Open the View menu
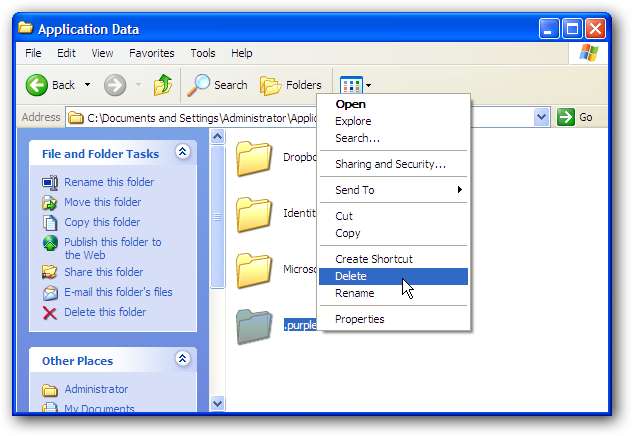This screenshot has height=436, width=632. pyautogui.click(x=102, y=53)
